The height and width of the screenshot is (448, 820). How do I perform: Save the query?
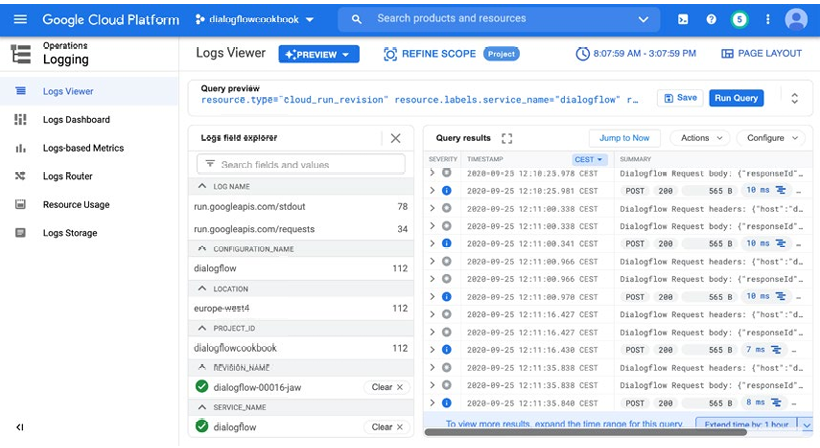click(x=680, y=98)
